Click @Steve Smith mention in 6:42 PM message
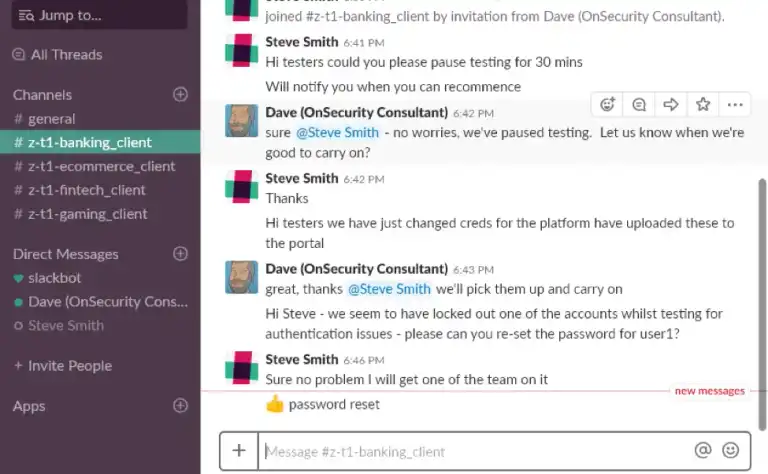Screen dimensions: 768x474 click(337, 133)
